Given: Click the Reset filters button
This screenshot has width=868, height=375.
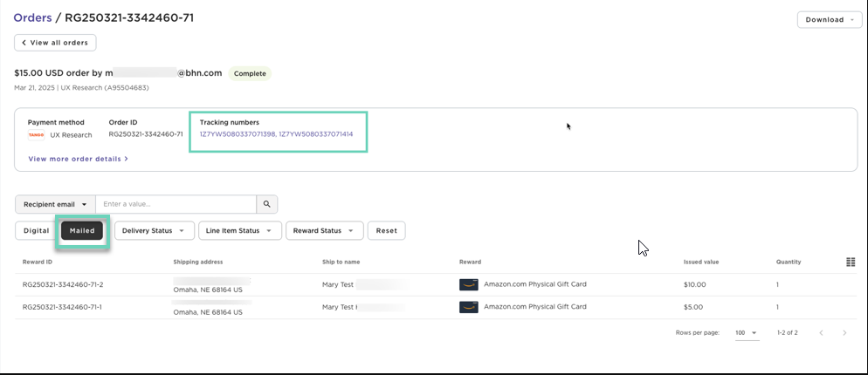Looking at the screenshot, I should (x=386, y=231).
